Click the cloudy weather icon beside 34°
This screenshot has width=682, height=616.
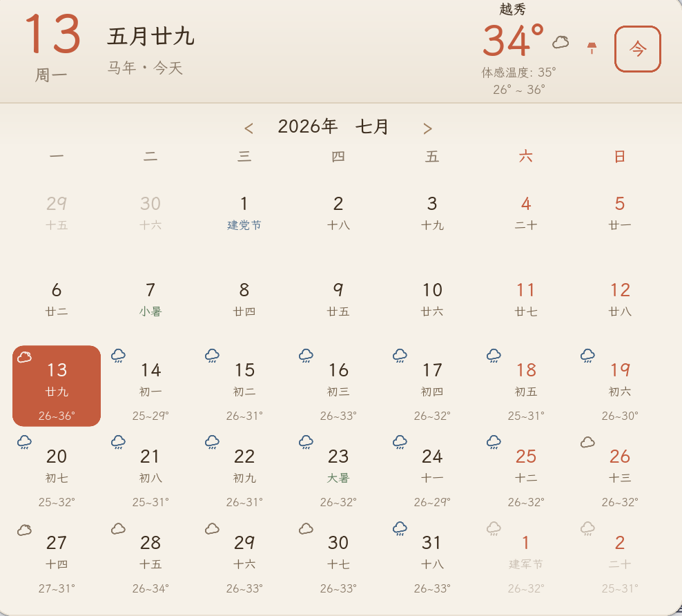coord(561,42)
